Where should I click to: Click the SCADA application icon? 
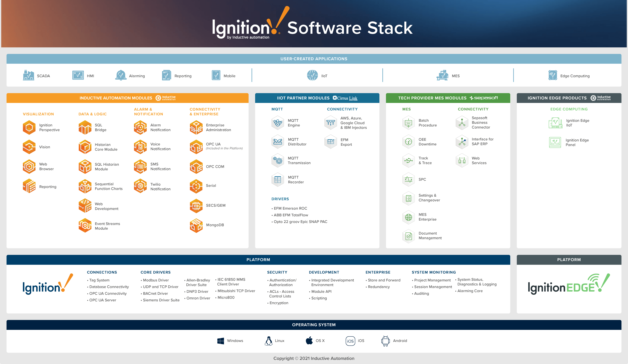point(28,75)
